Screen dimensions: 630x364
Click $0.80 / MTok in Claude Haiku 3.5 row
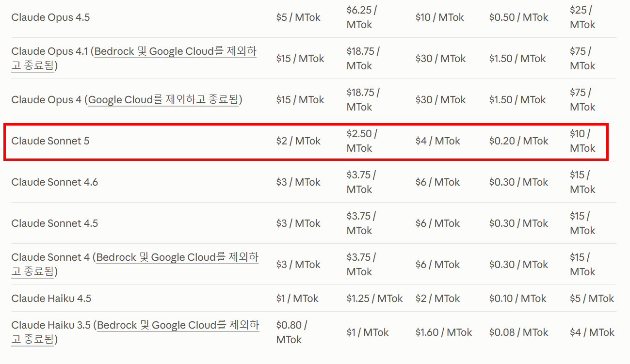click(x=292, y=332)
